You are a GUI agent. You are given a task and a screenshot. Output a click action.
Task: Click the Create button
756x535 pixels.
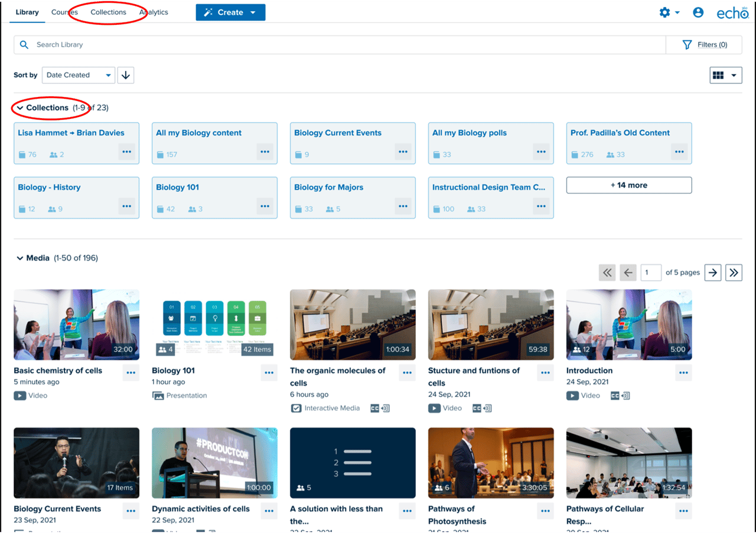point(230,12)
